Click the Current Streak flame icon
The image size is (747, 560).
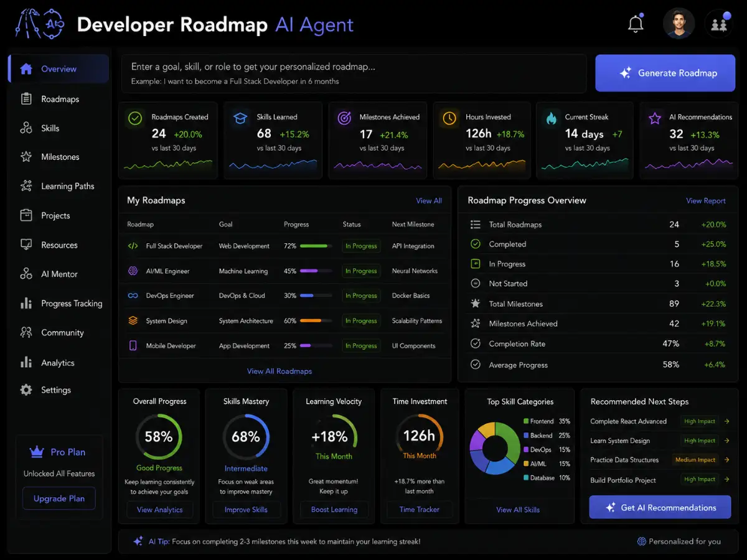[552, 118]
